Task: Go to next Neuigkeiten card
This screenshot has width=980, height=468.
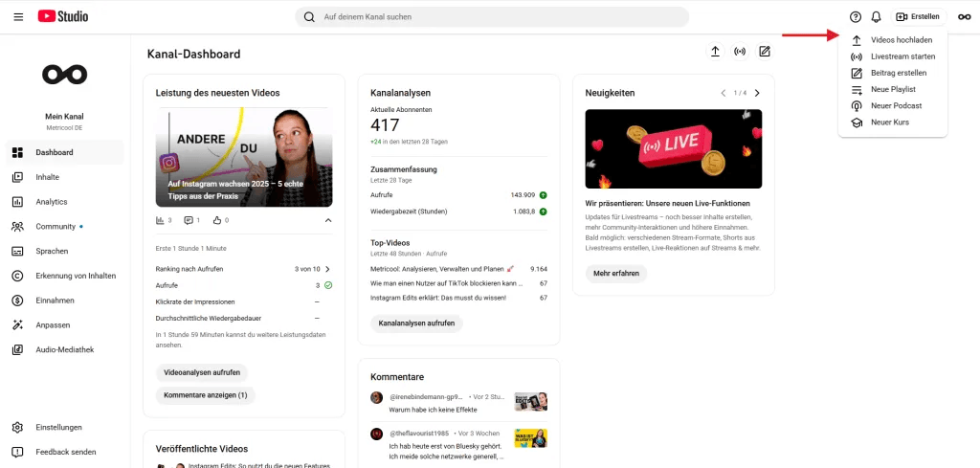Action: [x=757, y=93]
